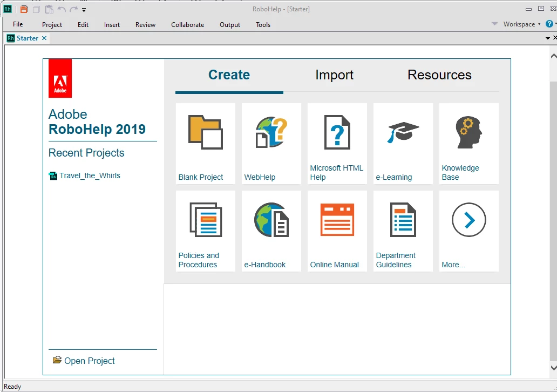The height and width of the screenshot is (392, 557).
Task: Switch to the Resources tab
Action: click(x=439, y=75)
